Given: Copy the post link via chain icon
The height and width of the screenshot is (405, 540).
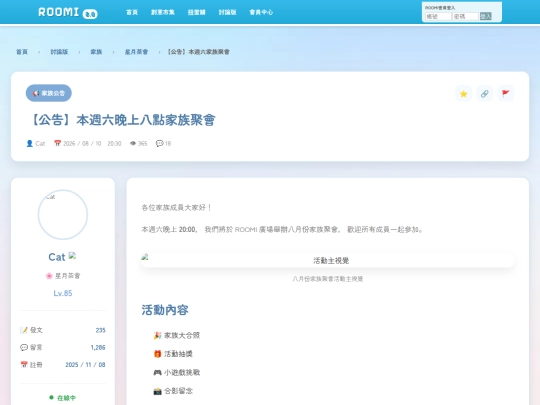Looking at the screenshot, I should pos(485,94).
